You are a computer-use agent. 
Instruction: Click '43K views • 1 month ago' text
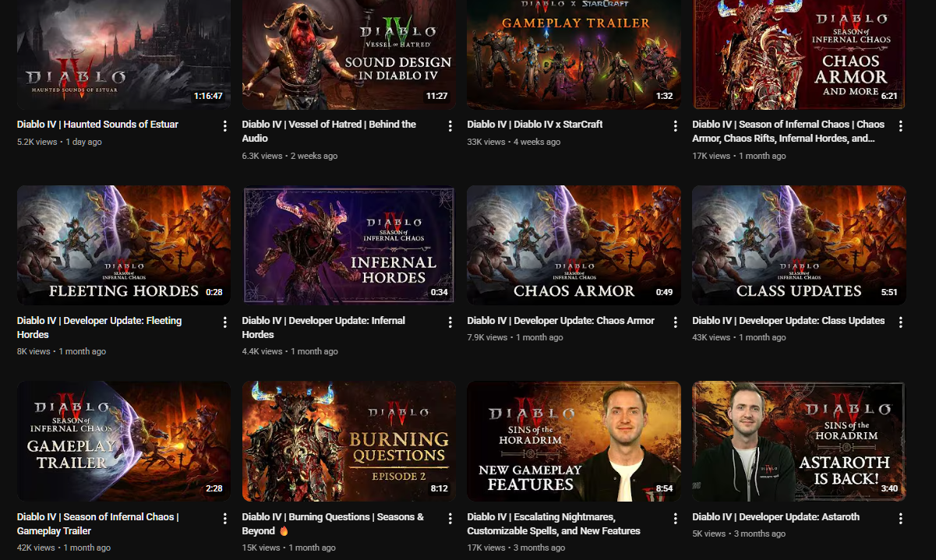pos(739,338)
